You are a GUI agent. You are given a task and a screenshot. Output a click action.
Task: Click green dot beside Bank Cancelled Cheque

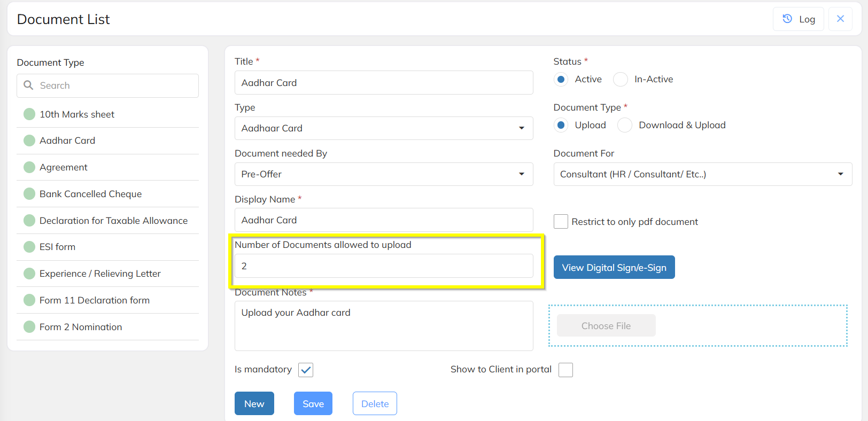(x=29, y=194)
